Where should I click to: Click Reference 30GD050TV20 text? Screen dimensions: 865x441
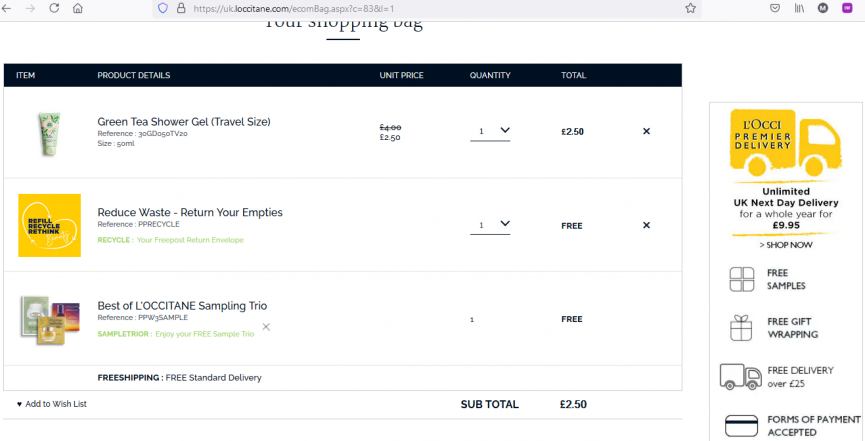pos(142,134)
